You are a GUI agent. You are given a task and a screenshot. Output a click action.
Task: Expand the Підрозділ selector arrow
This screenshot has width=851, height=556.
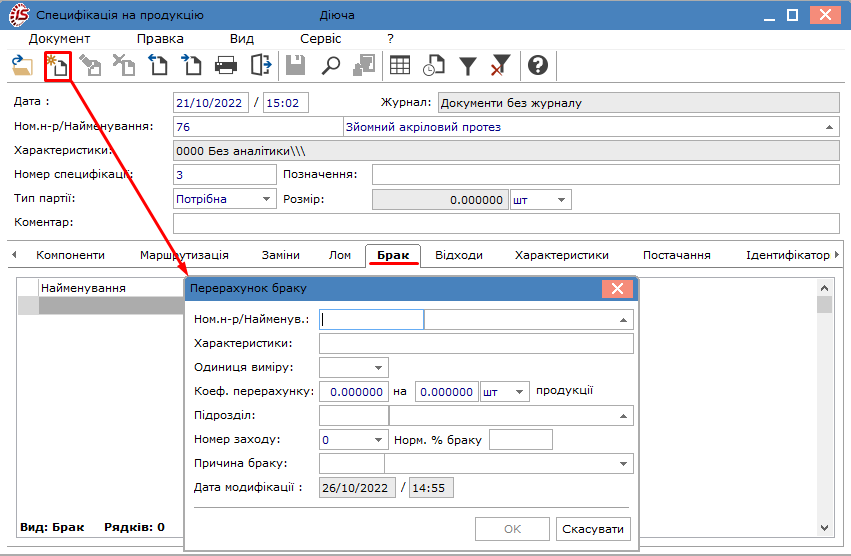click(623, 416)
